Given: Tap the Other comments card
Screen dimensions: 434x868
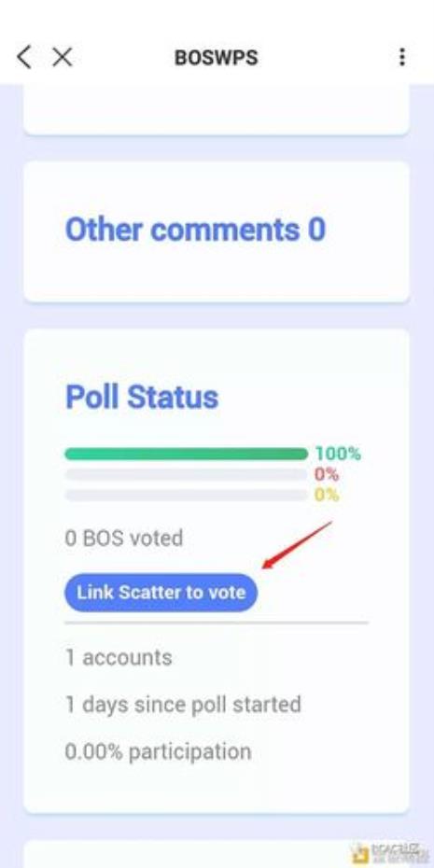Looking at the screenshot, I should point(217,232).
